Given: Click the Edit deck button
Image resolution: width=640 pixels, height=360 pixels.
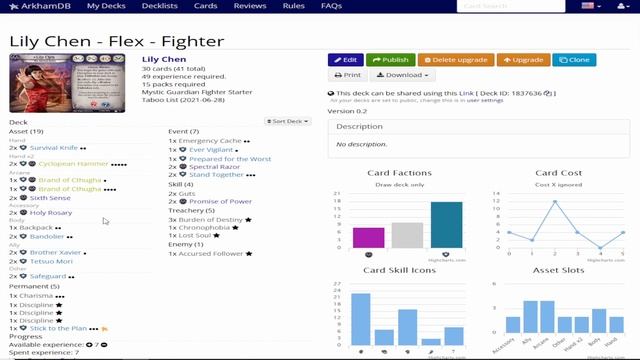Looking at the screenshot, I should coord(346,60).
